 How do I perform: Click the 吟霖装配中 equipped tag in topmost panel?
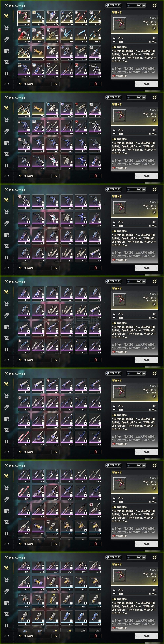(120, 76)
